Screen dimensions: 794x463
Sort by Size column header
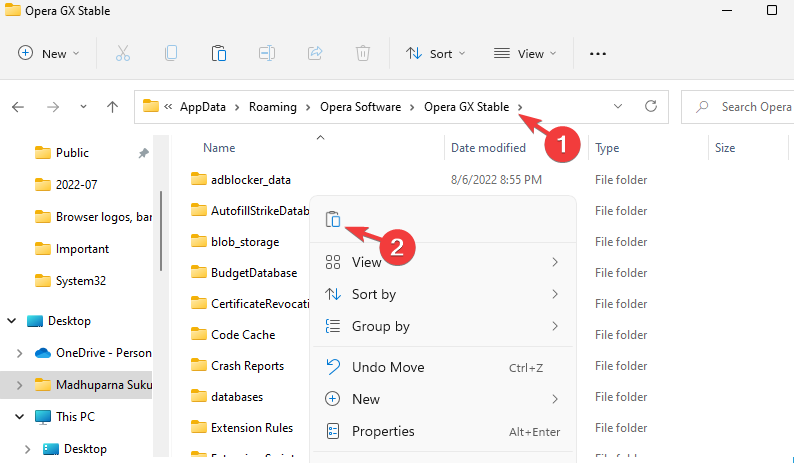725,148
